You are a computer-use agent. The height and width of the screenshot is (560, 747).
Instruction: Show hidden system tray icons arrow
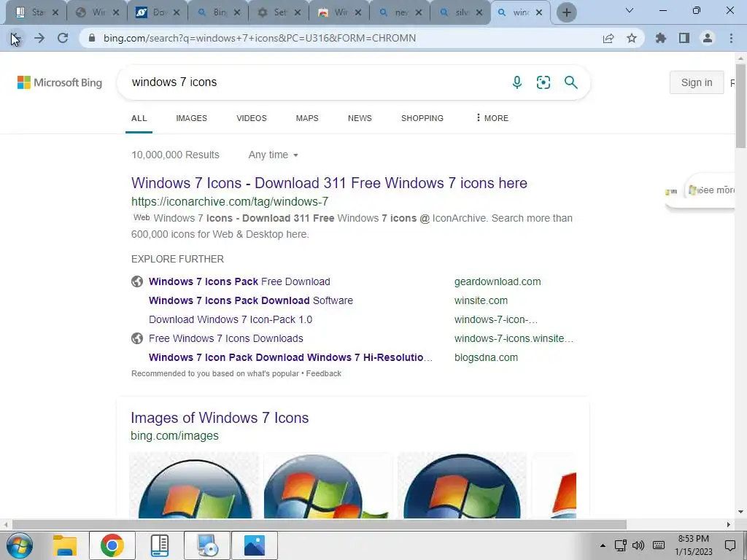603,545
